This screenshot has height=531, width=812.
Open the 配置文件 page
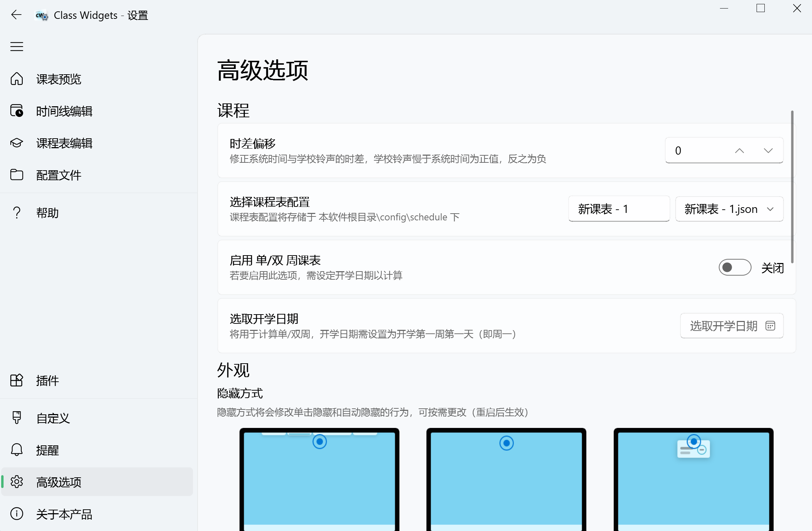(x=97, y=175)
